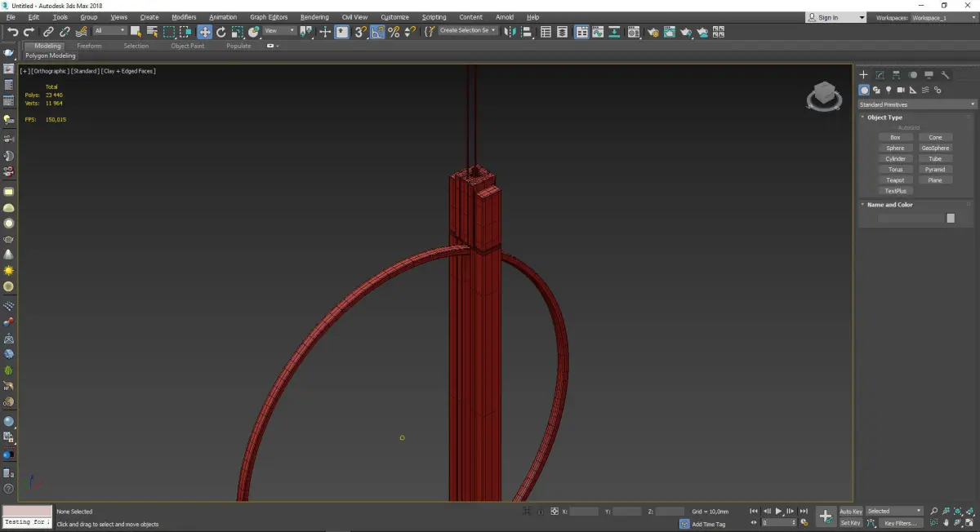Switch to the Utilities wrench panel tab

tap(945, 74)
